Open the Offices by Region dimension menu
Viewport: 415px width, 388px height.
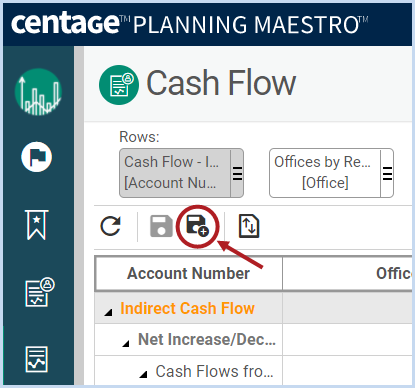coord(387,173)
